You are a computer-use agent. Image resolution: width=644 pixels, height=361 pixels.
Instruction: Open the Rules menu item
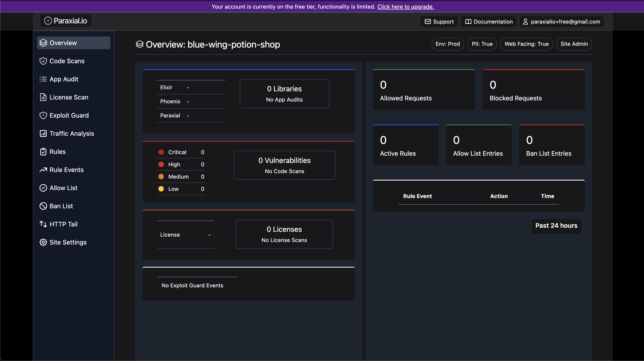(57, 152)
